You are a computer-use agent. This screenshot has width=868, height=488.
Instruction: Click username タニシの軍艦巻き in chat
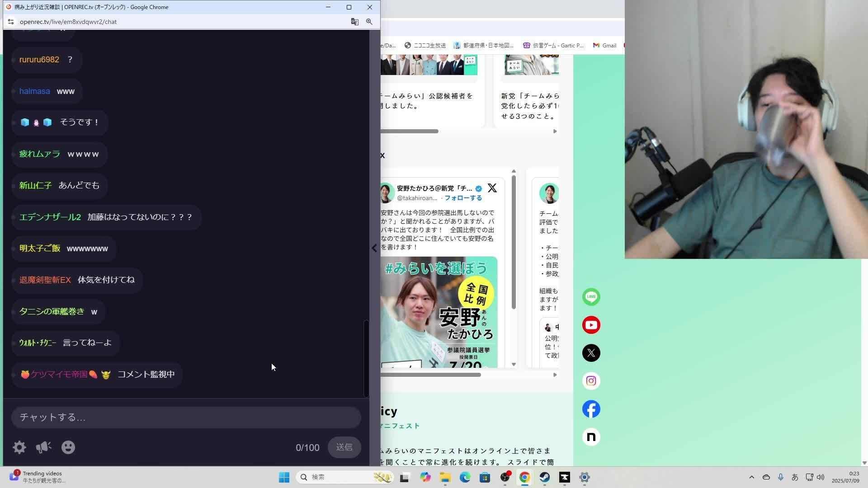point(52,311)
